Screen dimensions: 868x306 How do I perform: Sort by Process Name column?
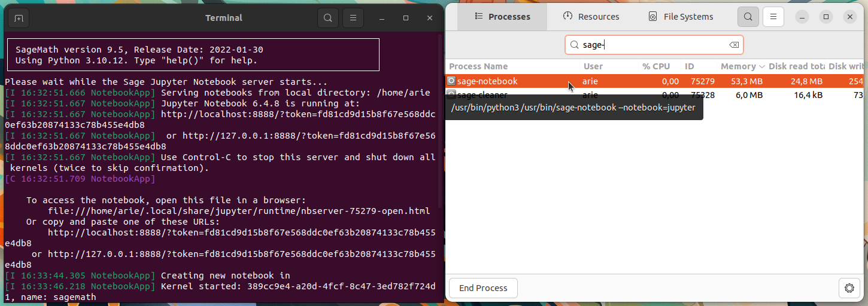[513, 66]
